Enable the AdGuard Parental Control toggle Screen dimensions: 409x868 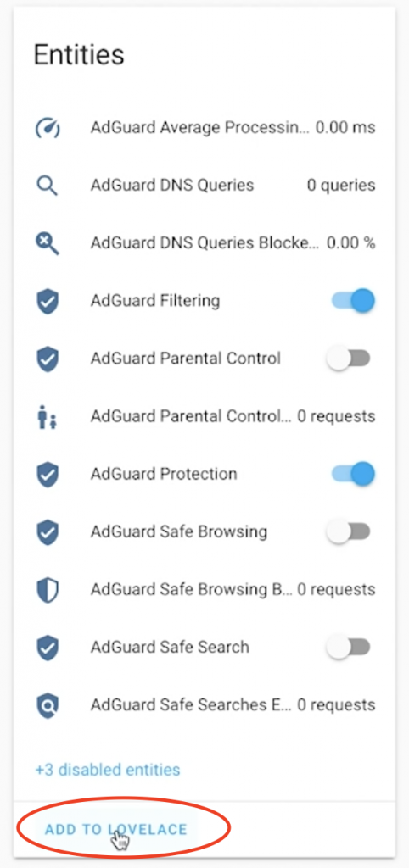(x=348, y=359)
